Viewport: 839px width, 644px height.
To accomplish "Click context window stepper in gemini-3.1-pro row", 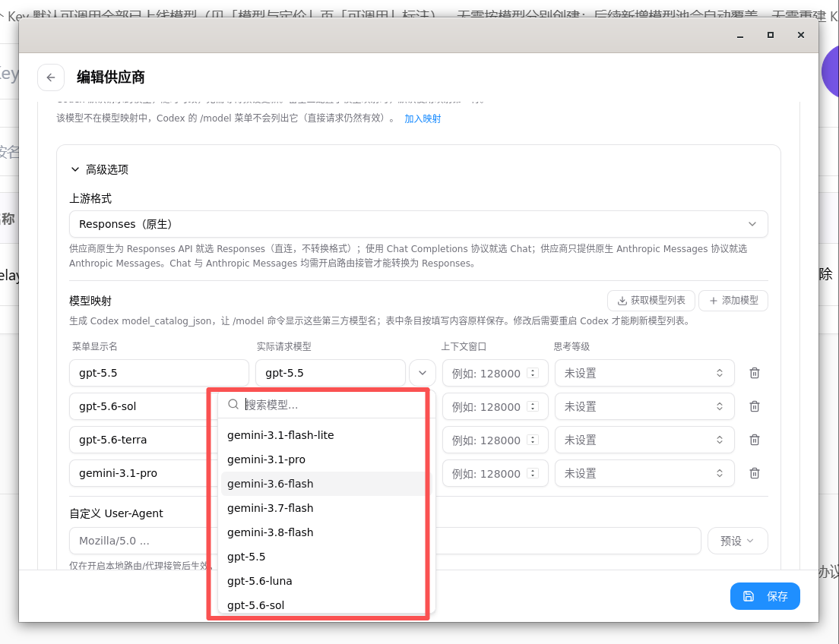I will coord(533,473).
